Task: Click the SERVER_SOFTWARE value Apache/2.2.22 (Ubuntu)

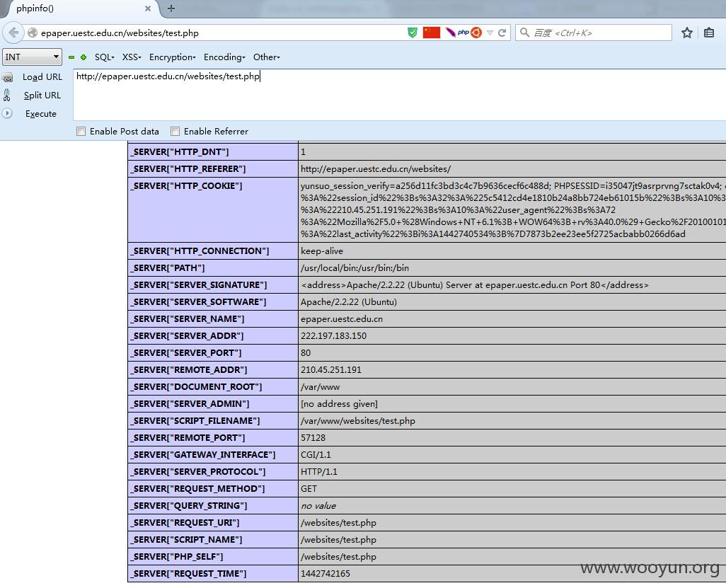Action: 349,302
